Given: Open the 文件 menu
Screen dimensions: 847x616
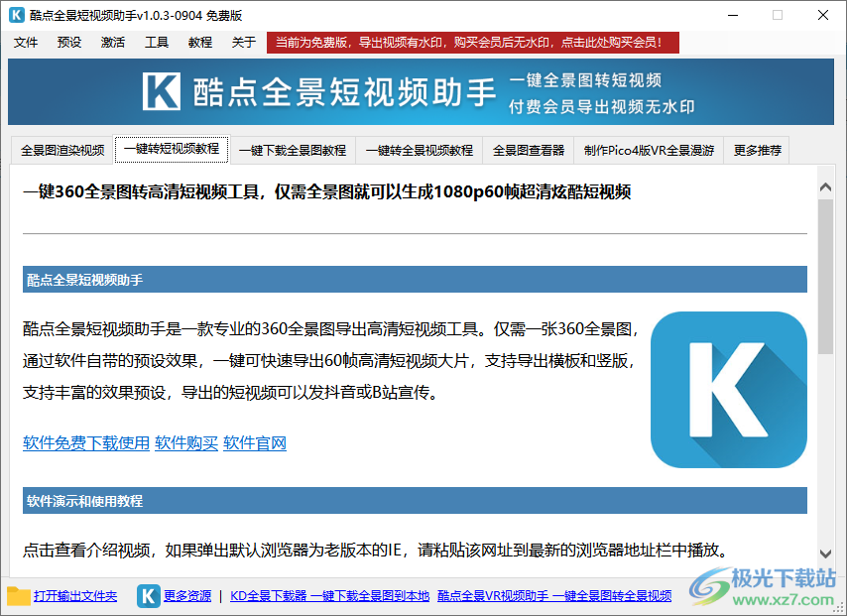Looking at the screenshot, I should pos(26,42).
